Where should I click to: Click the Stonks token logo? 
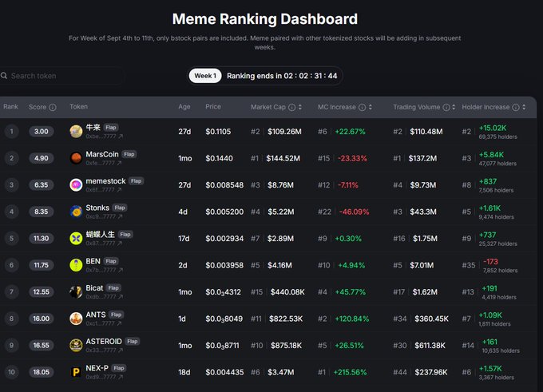[76, 212]
